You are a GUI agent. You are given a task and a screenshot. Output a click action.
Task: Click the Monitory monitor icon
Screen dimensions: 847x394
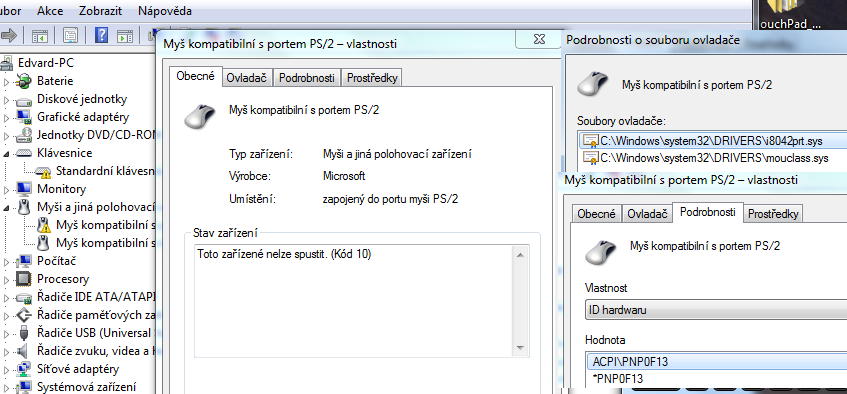24,189
